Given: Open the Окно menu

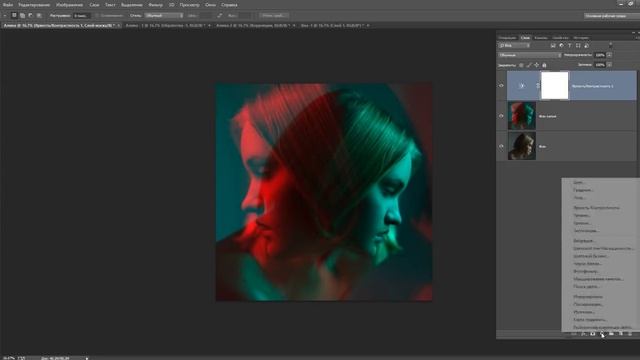Looking at the screenshot, I should 211,5.
